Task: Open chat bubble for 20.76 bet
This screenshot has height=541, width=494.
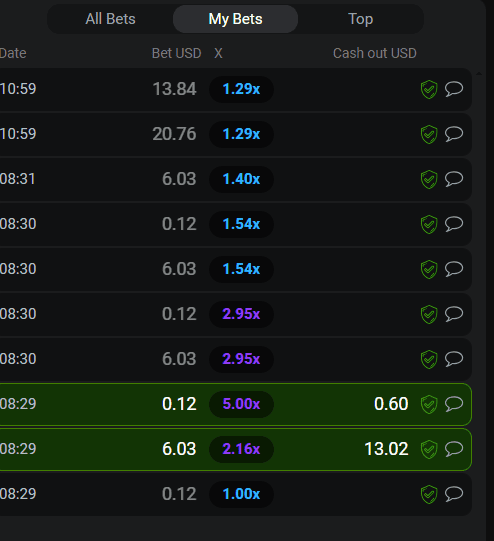Action: [x=454, y=134]
